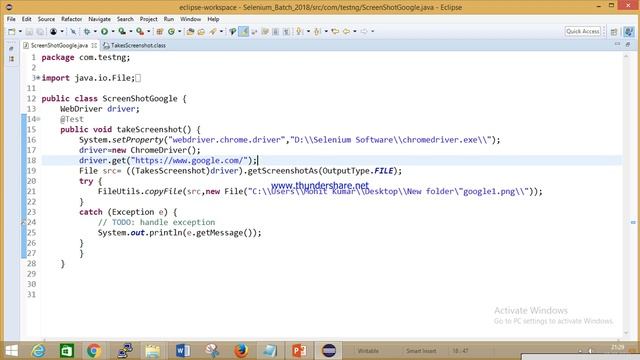Expand the Next Annotation dropdown
Viewport: 640px width, 360px height.
point(308,31)
